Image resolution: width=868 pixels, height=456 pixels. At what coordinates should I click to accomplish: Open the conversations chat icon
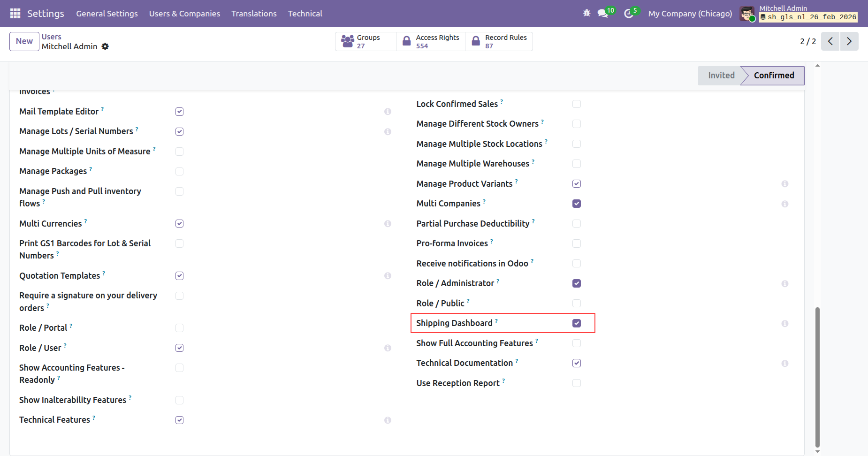pos(602,14)
